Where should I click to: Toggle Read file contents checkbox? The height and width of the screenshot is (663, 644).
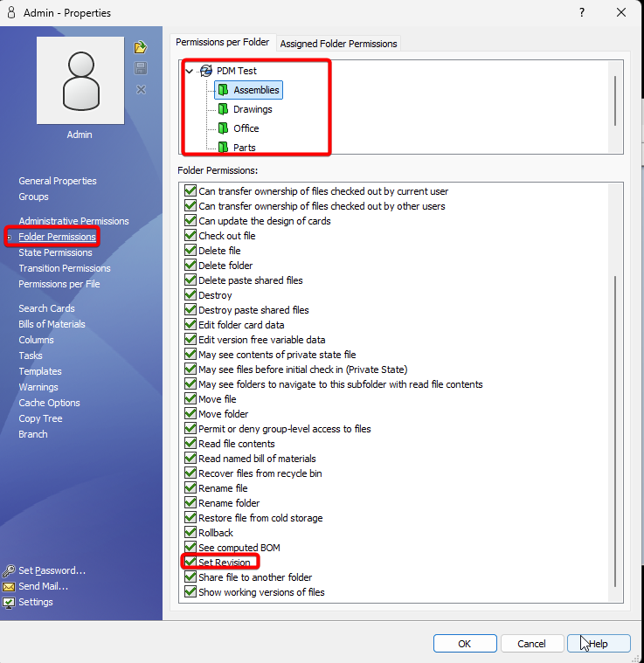pos(190,443)
